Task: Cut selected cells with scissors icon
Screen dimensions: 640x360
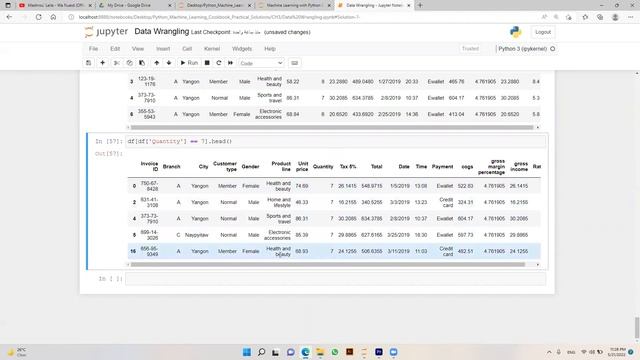Action: [x=116, y=63]
